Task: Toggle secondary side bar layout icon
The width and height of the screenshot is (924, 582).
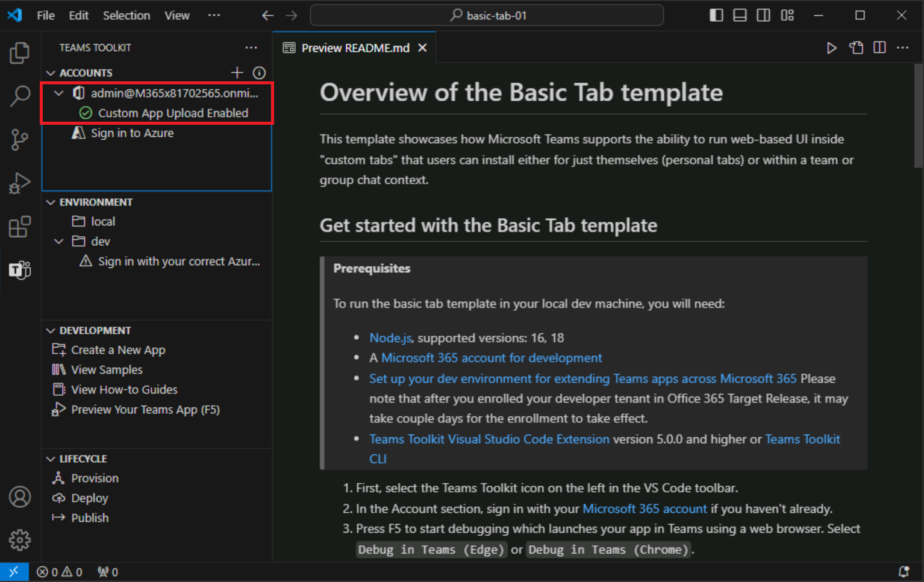Action: (x=763, y=16)
